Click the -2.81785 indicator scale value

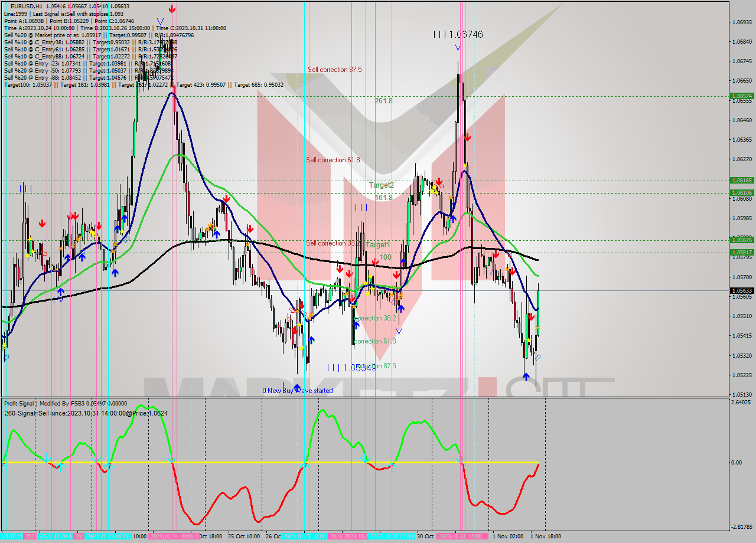tap(742, 526)
